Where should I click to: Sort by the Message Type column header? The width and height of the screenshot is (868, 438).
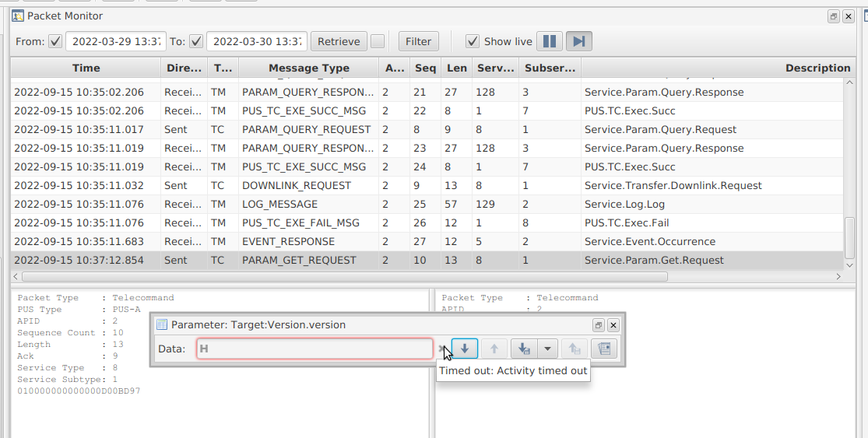[x=308, y=68]
